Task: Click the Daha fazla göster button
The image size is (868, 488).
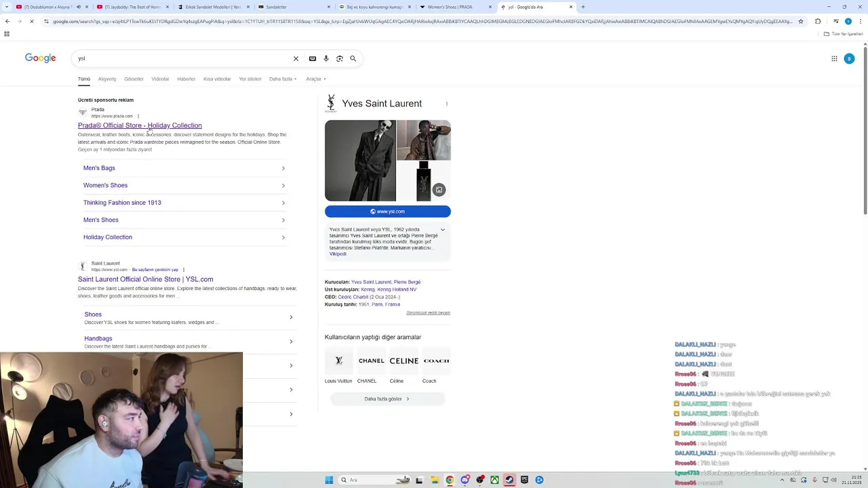Action: point(387,399)
